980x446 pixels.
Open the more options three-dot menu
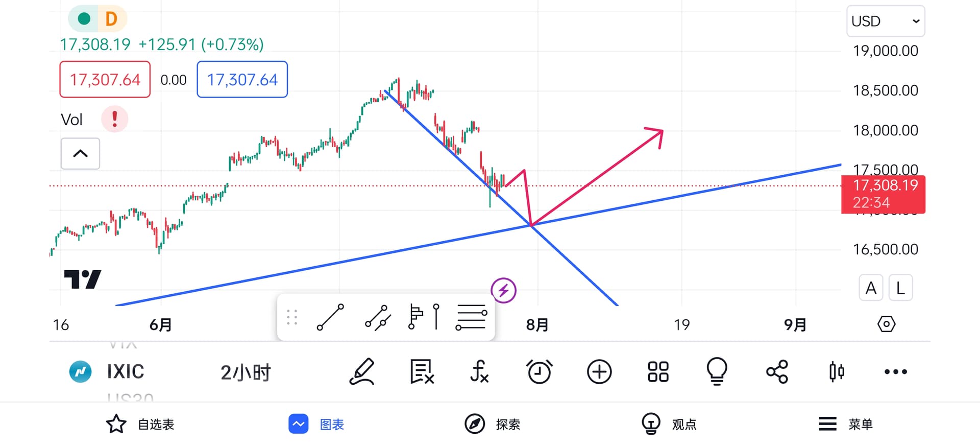tap(896, 371)
